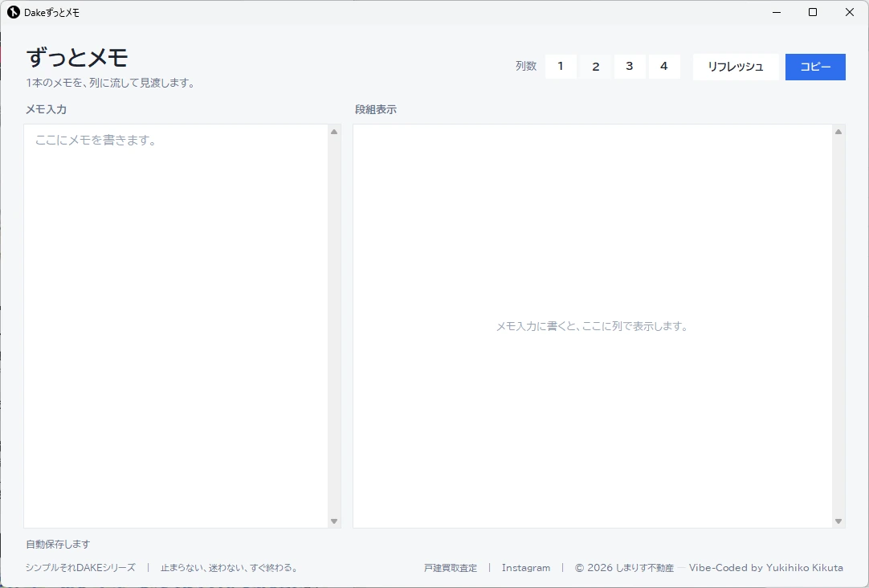Viewport: 869px width, 588px height.
Task: Click the 段組表示 preview pane
Action: point(593,326)
